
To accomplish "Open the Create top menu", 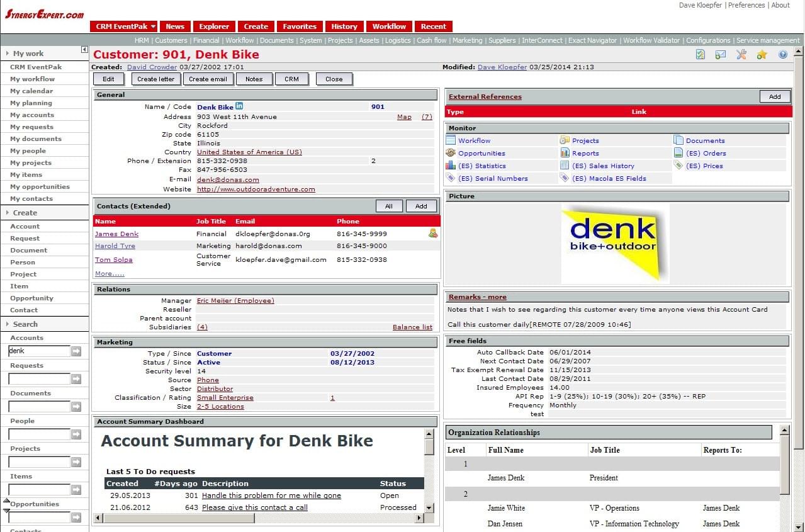I will click(x=256, y=26).
